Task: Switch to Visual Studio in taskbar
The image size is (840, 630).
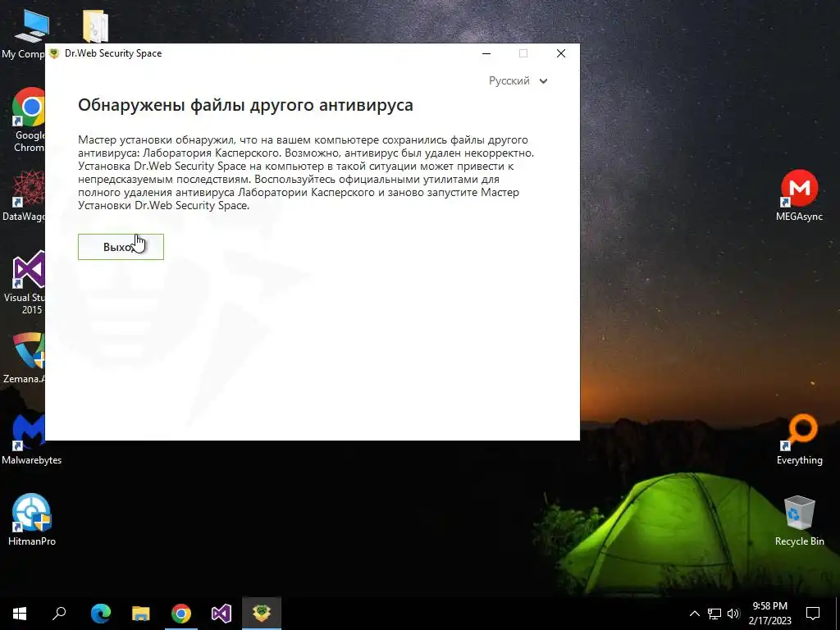Action: pyautogui.click(x=221, y=614)
